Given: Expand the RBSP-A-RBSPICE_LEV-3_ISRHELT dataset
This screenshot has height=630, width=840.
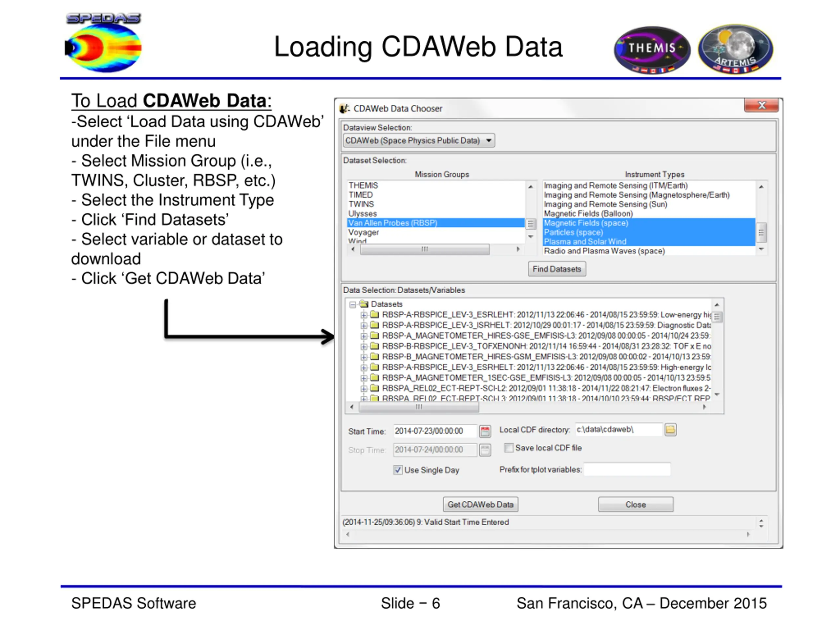Looking at the screenshot, I should point(364,325).
